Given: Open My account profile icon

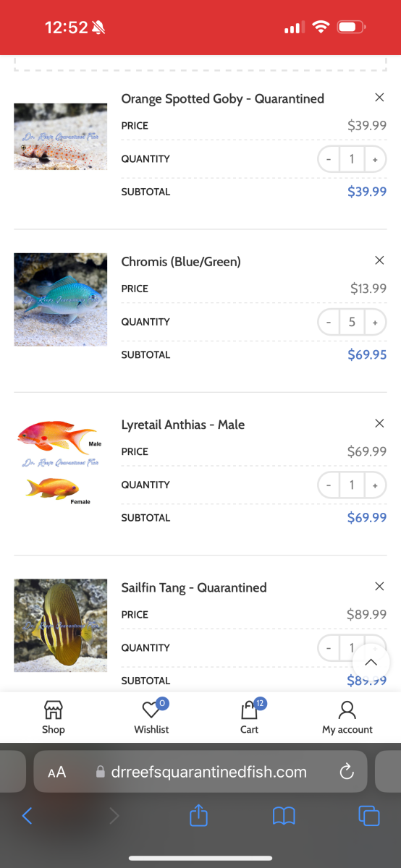Looking at the screenshot, I should 347,710.
